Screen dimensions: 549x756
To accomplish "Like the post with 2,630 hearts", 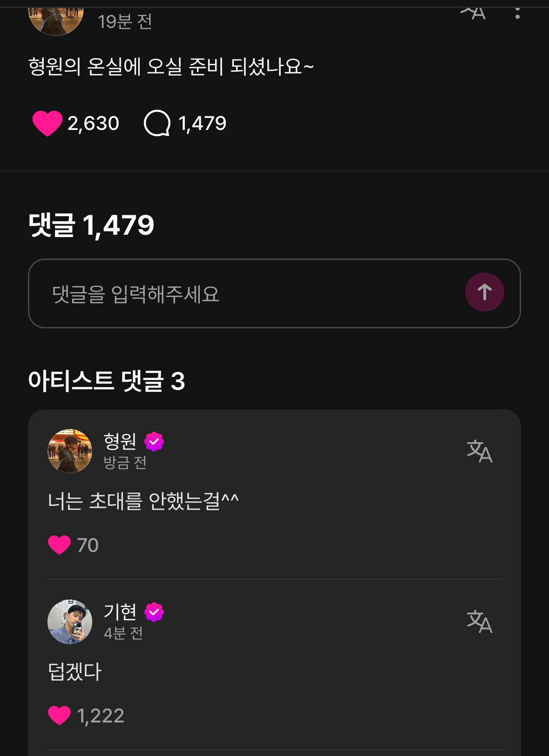I will click(x=47, y=123).
